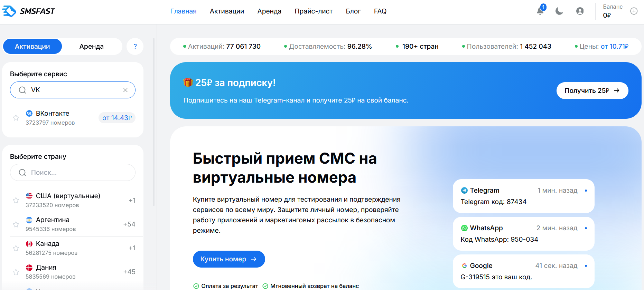Open the Блог page
Viewport: 644px width, 290px height.
coord(353,11)
